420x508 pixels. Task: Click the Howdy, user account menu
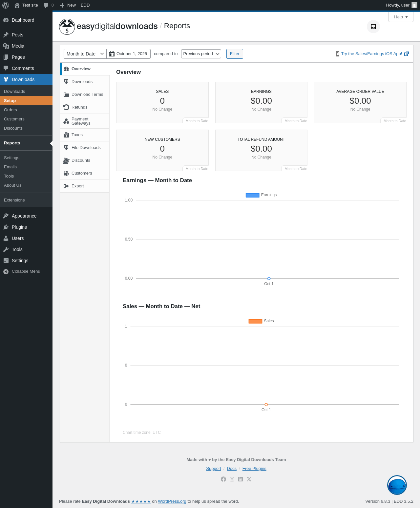401,5
